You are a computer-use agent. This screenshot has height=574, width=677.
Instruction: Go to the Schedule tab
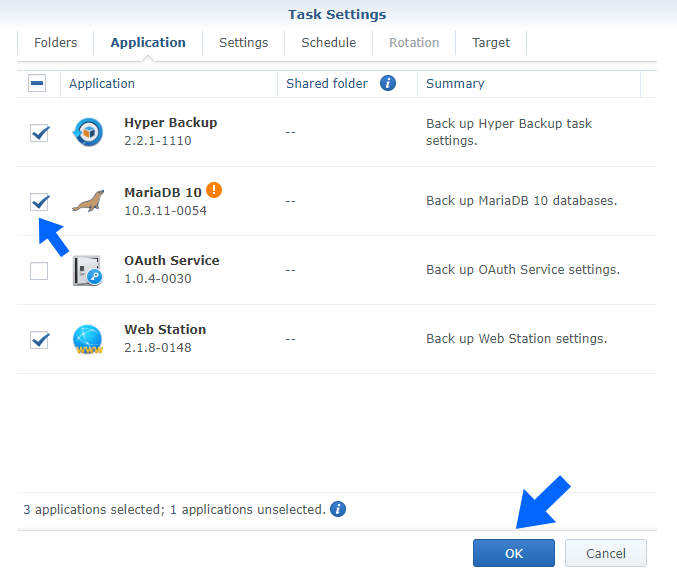tap(329, 43)
